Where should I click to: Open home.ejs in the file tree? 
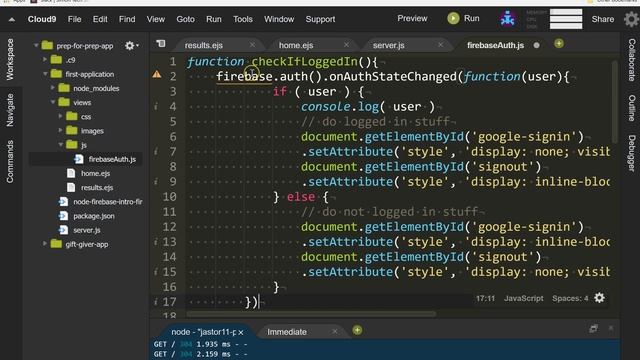[x=96, y=173]
